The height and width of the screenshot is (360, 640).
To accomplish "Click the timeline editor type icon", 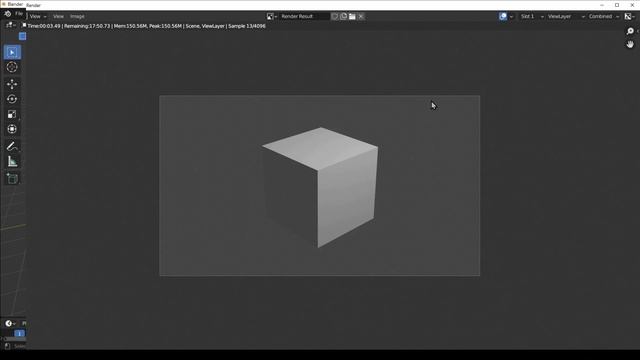I will (x=10, y=324).
